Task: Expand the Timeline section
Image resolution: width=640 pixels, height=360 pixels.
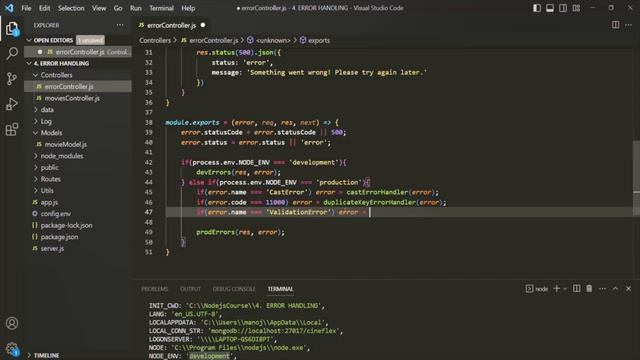Action: [x=46, y=356]
